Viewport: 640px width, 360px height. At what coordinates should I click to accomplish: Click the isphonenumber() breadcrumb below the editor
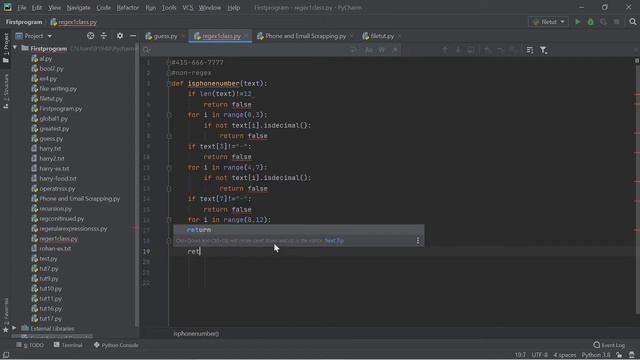click(196, 333)
